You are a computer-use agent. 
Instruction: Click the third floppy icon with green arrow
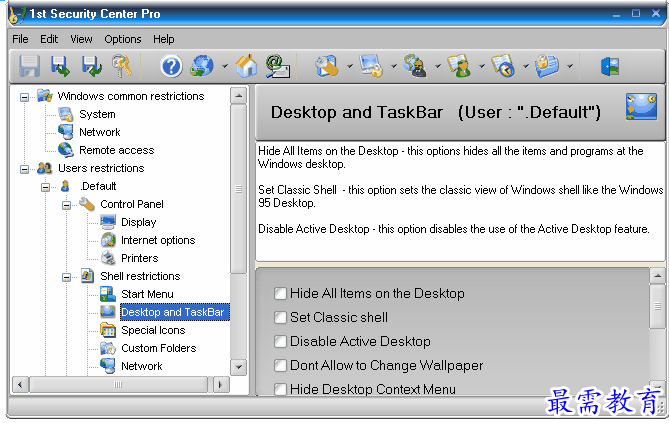click(92, 66)
